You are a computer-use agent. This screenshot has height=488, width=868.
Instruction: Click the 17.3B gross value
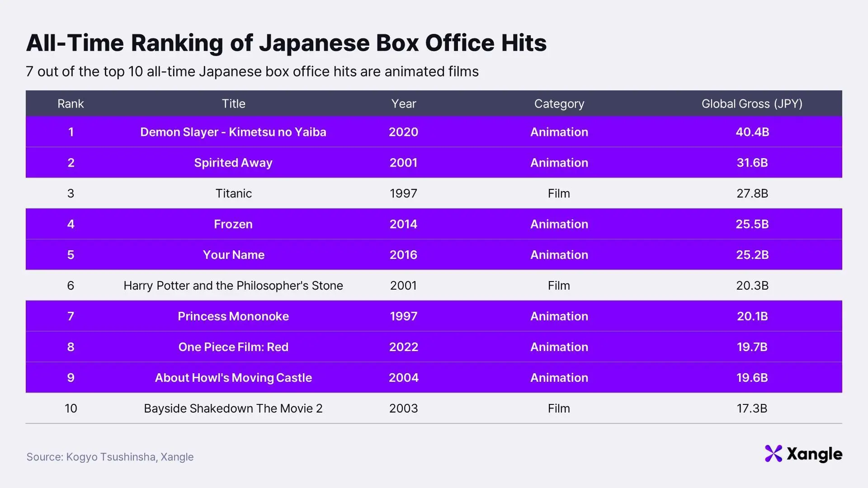point(752,408)
